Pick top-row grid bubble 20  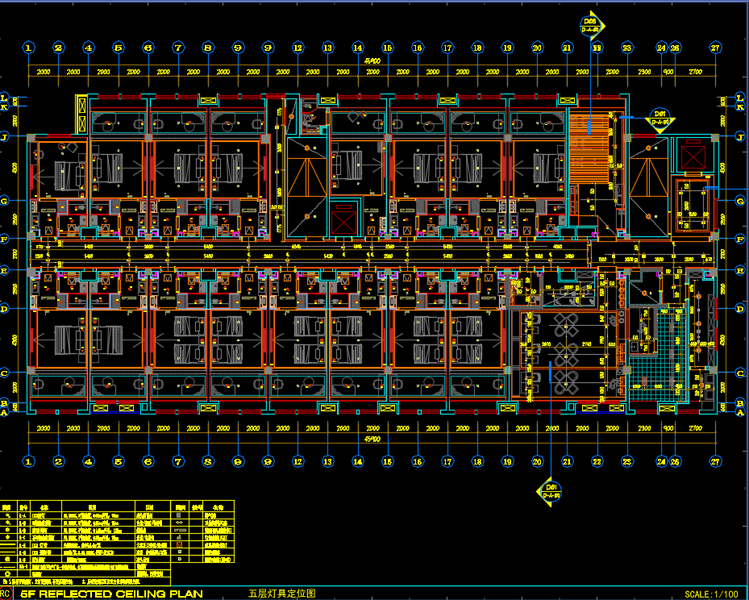point(537,48)
